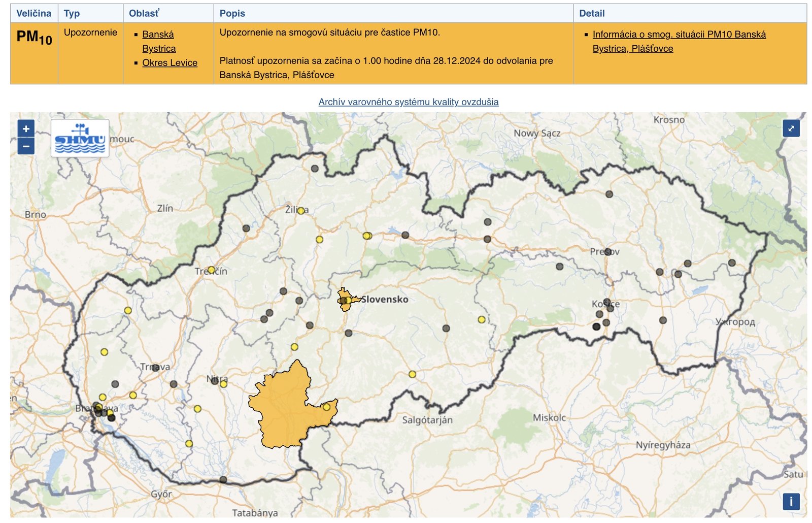Click the easternmost gray station marker
The height and width of the screenshot is (523, 812).
point(732,263)
